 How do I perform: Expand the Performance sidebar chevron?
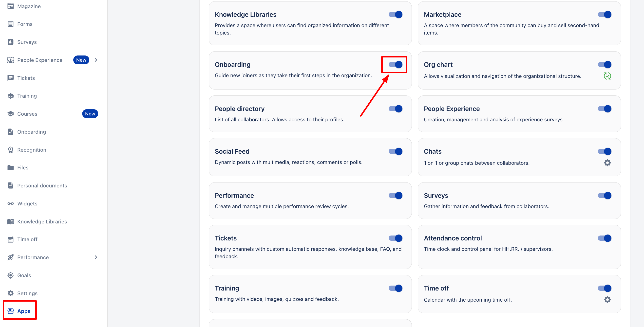coord(96,257)
